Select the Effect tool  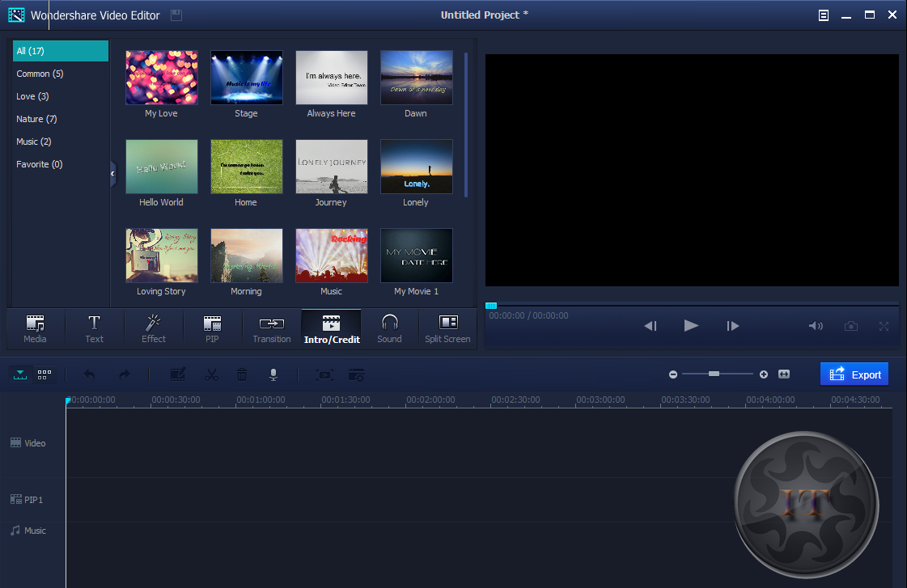pos(153,328)
